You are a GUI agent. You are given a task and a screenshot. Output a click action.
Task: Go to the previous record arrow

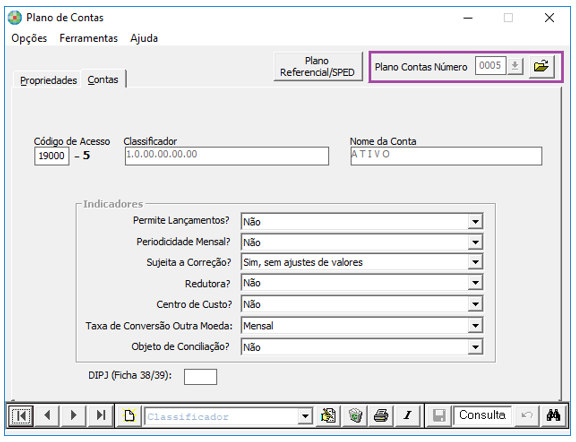(47, 416)
